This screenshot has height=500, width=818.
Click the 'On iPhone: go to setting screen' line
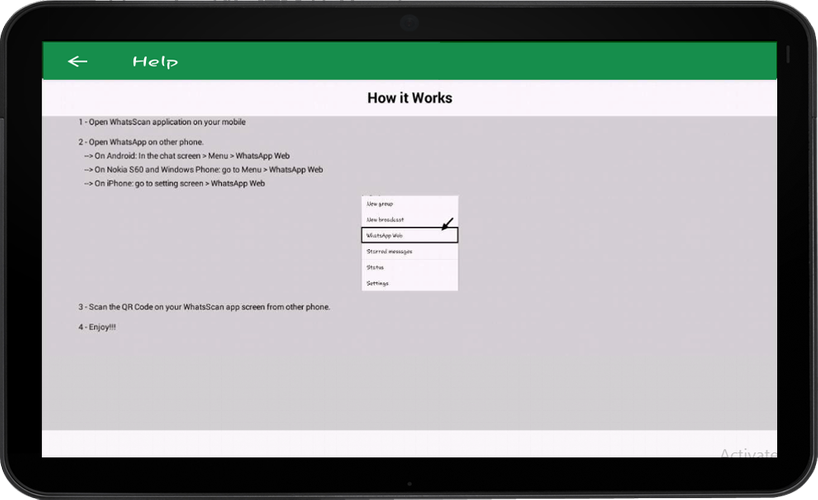click(174, 184)
